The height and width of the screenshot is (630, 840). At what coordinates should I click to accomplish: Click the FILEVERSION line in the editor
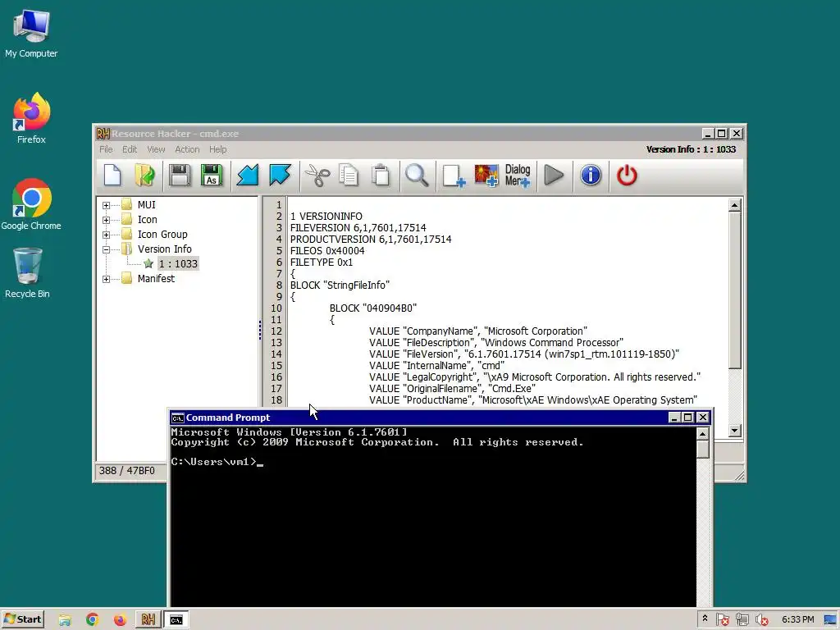click(358, 228)
